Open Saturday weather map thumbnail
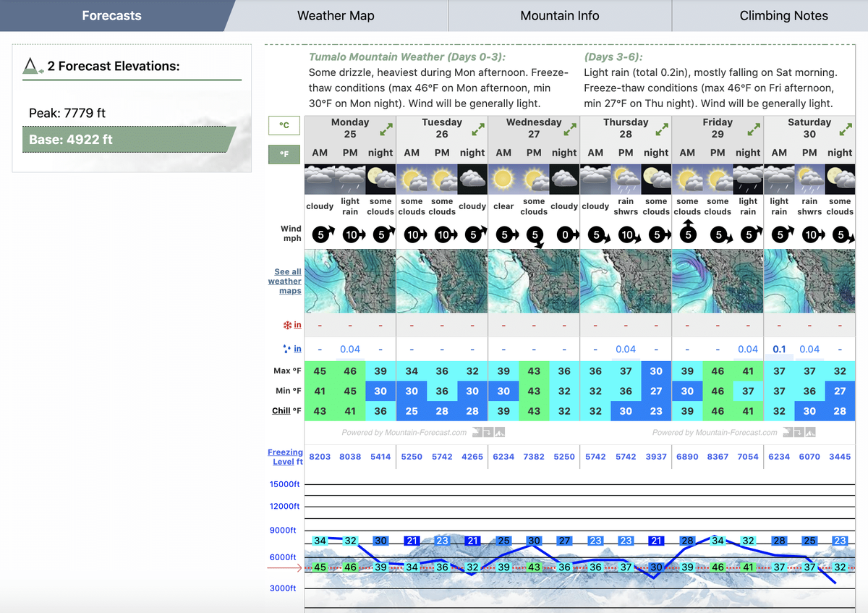The image size is (868, 613). [x=809, y=282]
